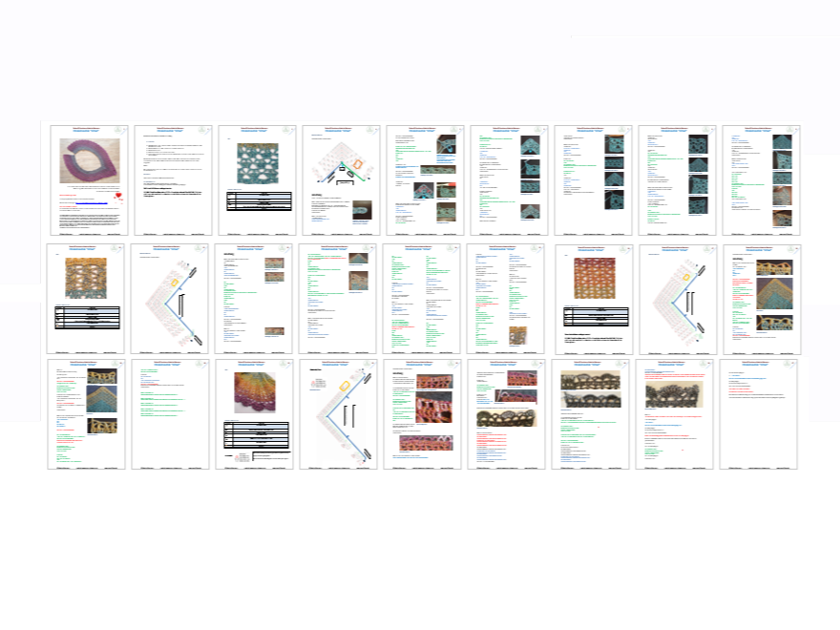Screen dimensions: 840x630
Task: Click the round logo on first page's corner
Action: tap(118, 130)
